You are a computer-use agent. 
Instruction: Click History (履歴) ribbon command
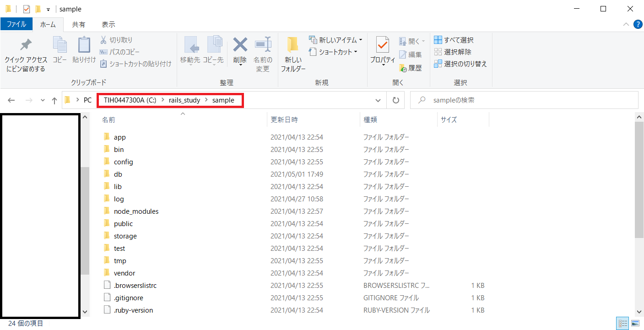coord(411,68)
